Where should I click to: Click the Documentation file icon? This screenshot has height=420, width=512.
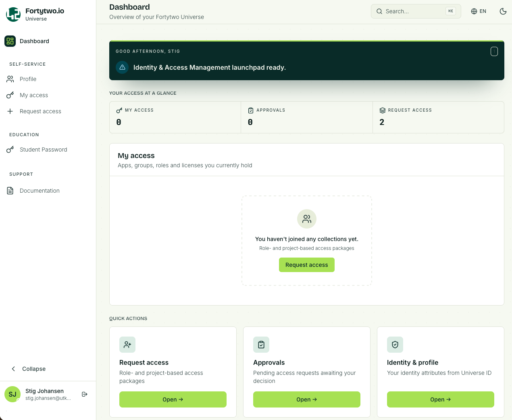pos(10,191)
